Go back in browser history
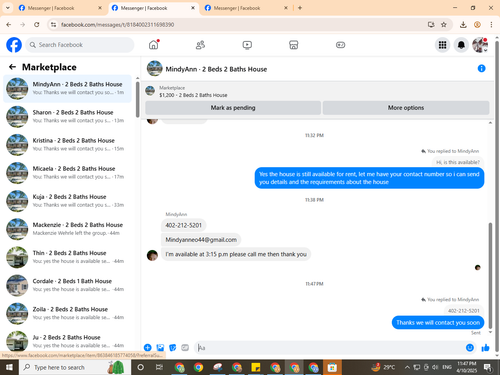Viewport: 500px width, 375px height. (9, 24)
